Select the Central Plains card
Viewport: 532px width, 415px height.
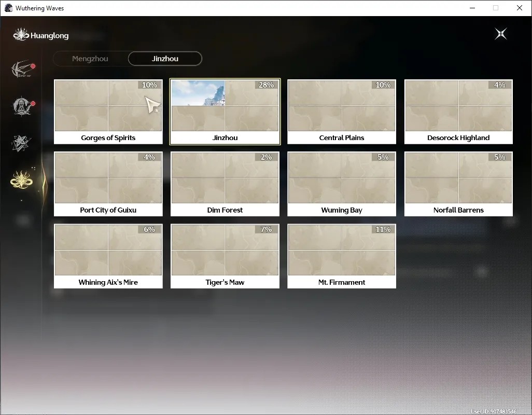tap(342, 112)
